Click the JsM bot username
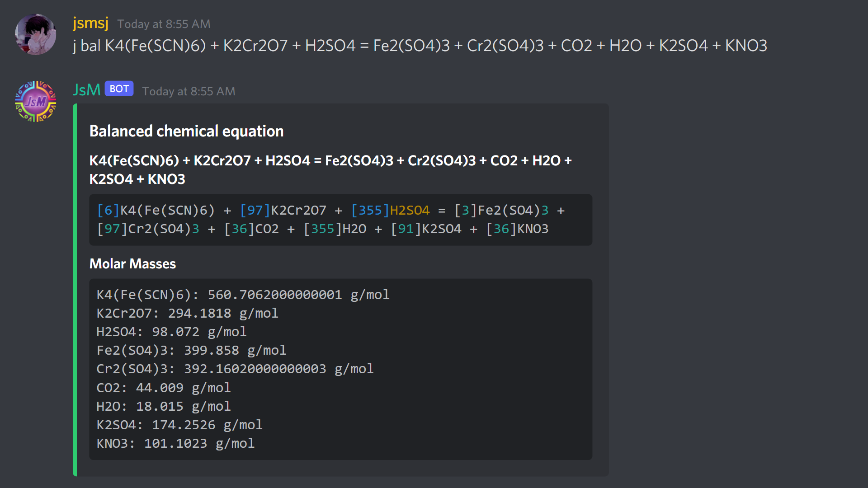The width and height of the screenshot is (868, 488). pyautogui.click(x=86, y=89)
